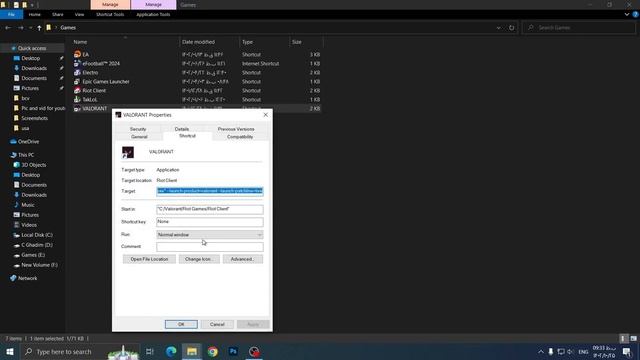Refresh the Games folder view
This screenshot has width=640, height=360.
(511, 28)
